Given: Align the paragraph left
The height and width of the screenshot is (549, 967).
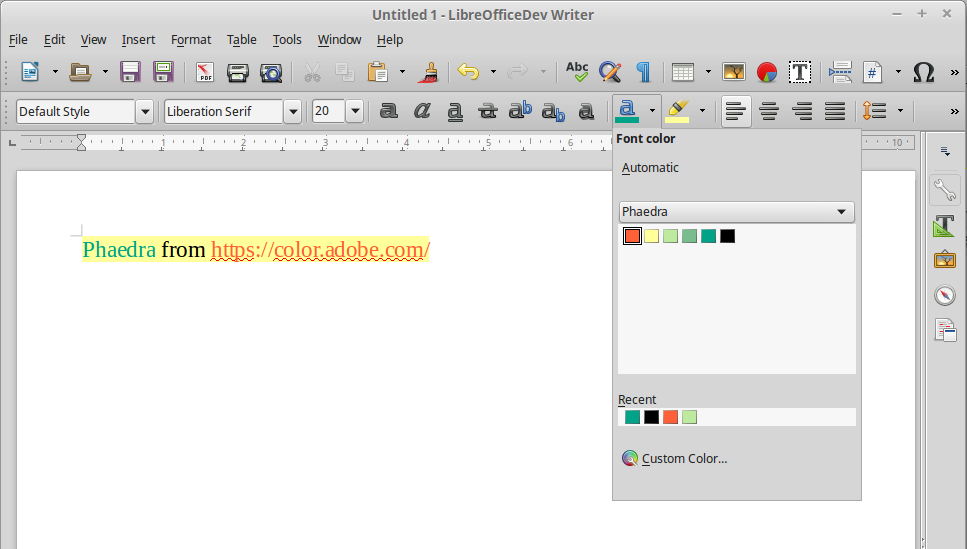Looking at the screenshot, I should (736, 111).
